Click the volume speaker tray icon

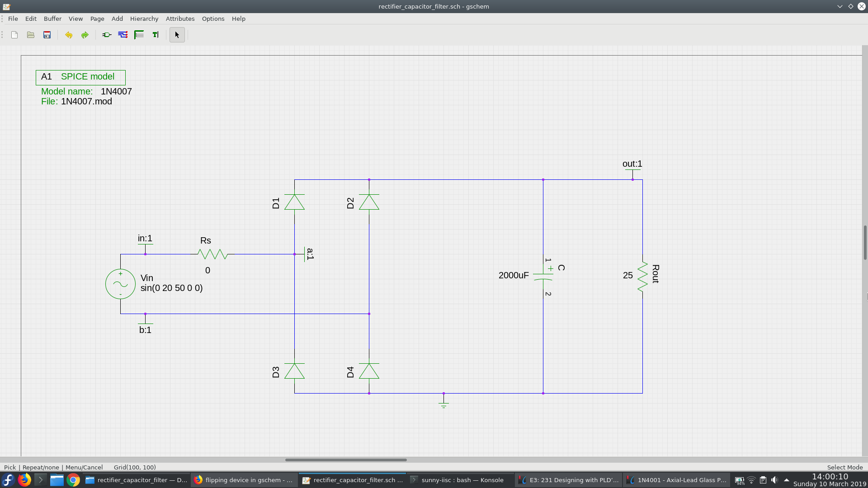click(774, 480)
